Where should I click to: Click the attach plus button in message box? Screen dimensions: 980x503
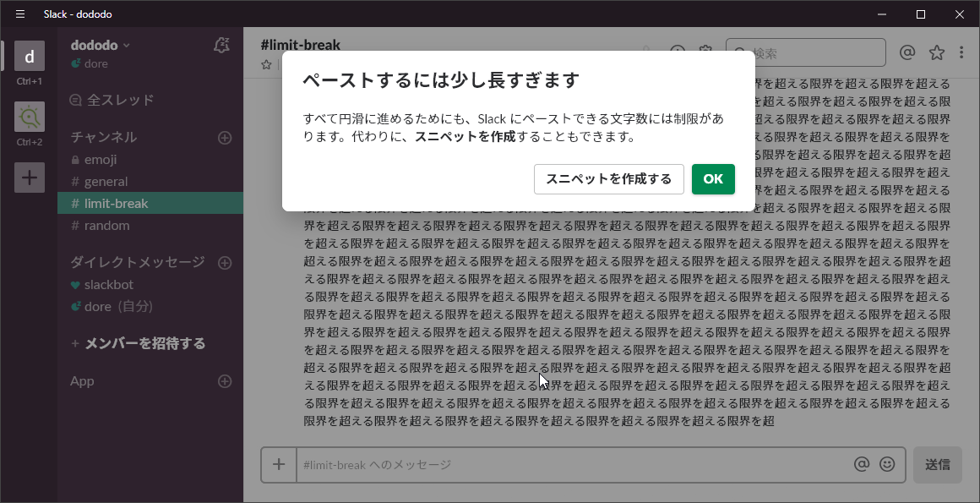279,464
